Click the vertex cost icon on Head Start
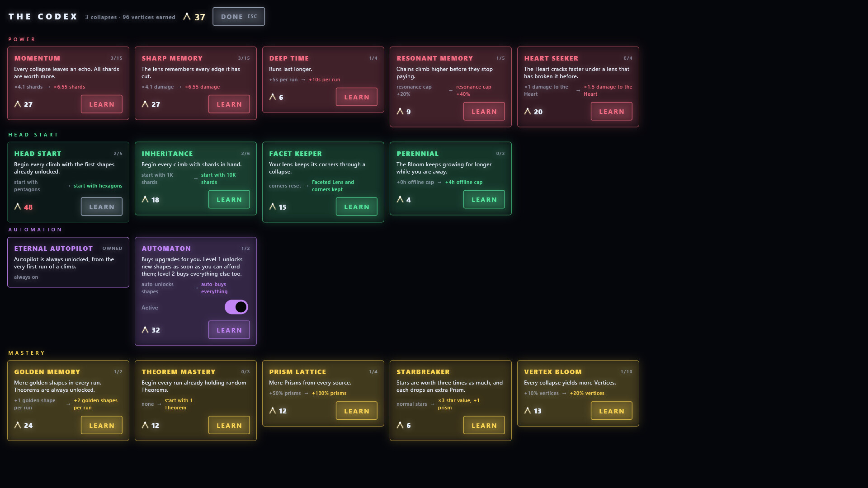The width and height of the screenshot is (868, 488). tap(18, 207)
